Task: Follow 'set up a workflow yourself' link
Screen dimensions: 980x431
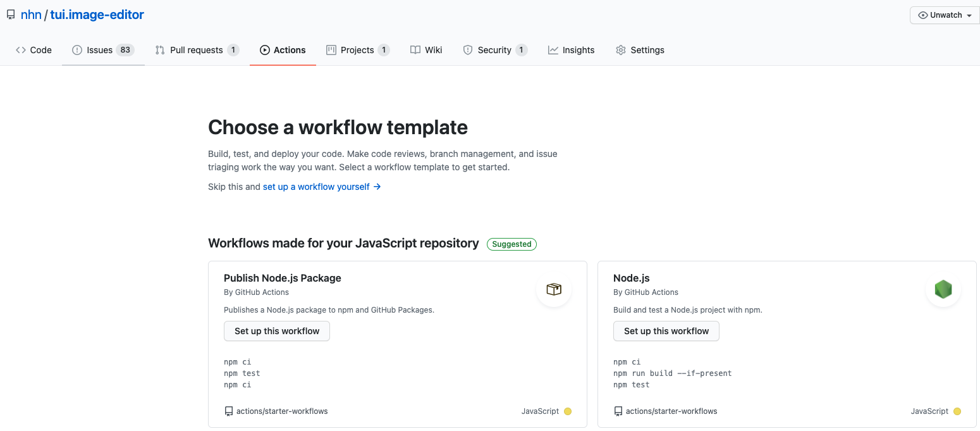Action: coord(322,187)
